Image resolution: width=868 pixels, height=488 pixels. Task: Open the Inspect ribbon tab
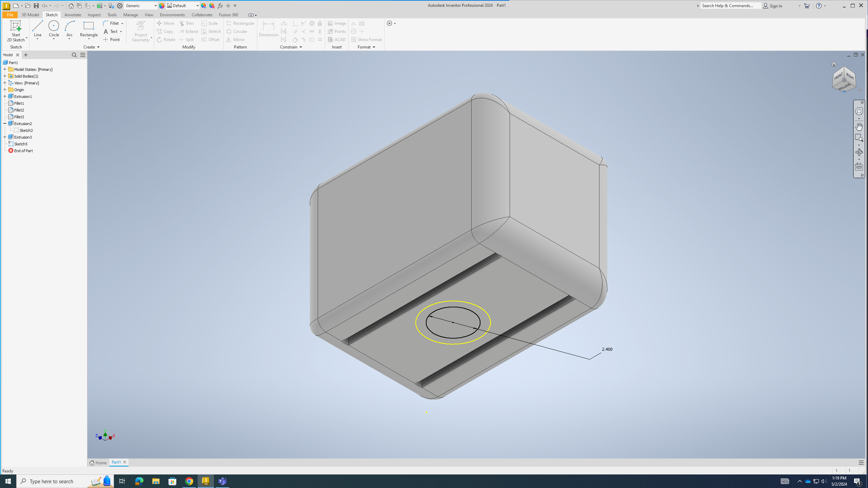click(x=94, y=15)
